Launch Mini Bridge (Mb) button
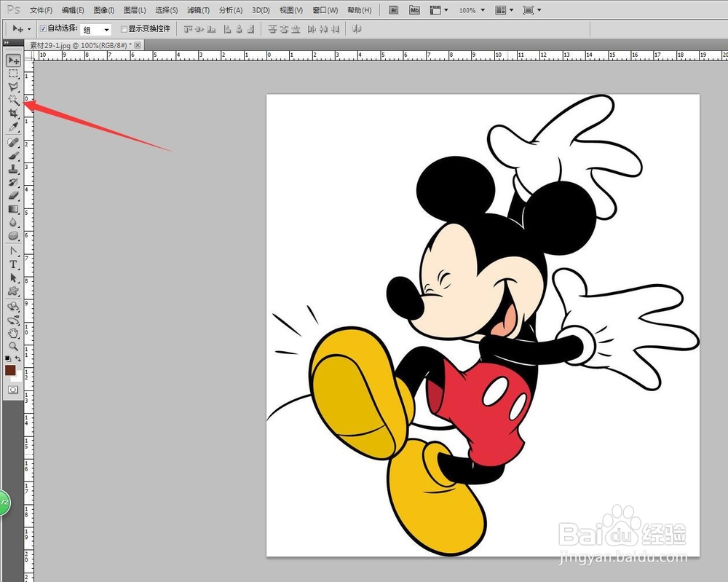 (x=415, y=9)
